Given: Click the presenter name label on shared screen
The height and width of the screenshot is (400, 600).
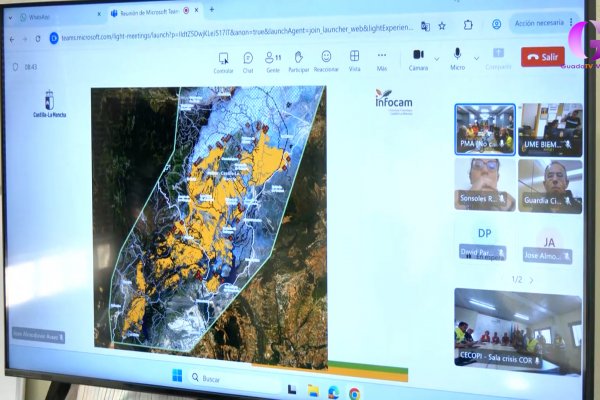Looking at the screenshot, I should click(x=38, y=336).
